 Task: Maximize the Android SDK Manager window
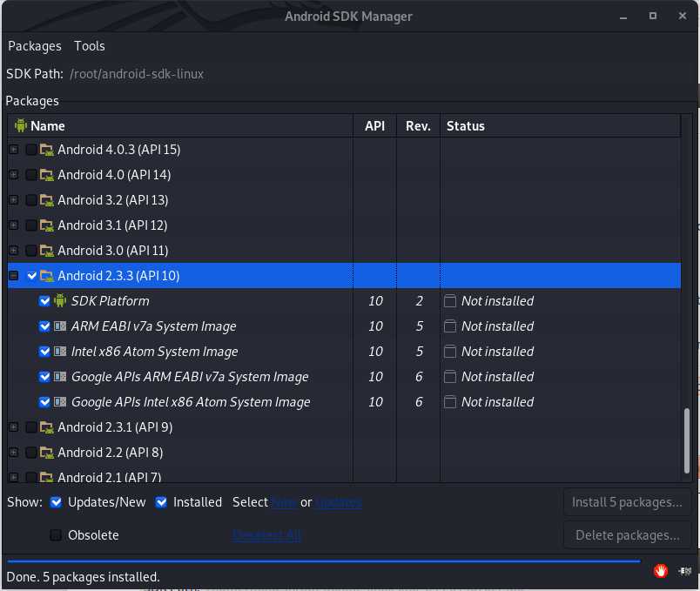click(x=653, y=16)
